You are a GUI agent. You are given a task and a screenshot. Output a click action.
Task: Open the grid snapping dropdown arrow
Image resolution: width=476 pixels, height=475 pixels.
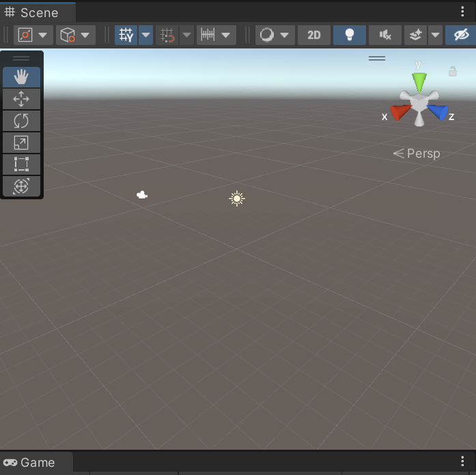click(x=186, y=35)
